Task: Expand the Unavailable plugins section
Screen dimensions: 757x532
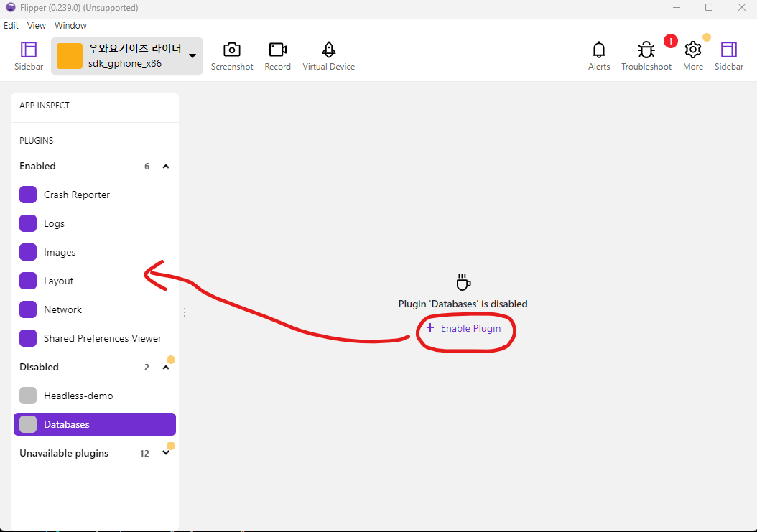Action: tap(166, 453)
